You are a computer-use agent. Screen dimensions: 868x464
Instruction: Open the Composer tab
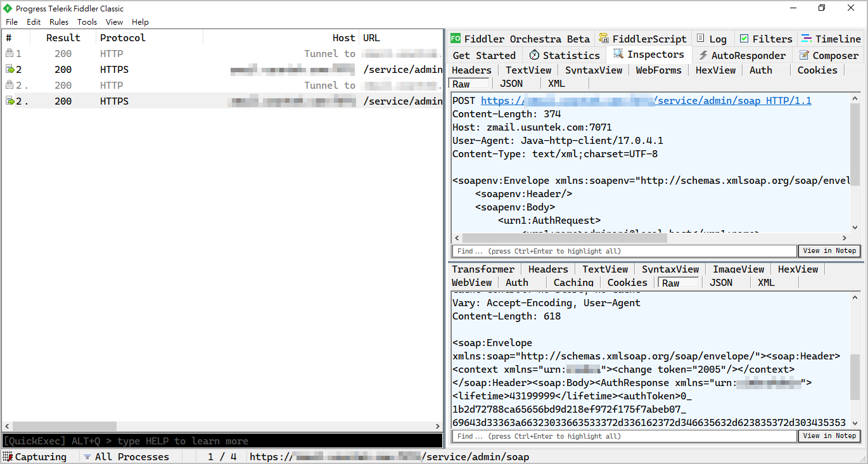click(x=829, y=55)
